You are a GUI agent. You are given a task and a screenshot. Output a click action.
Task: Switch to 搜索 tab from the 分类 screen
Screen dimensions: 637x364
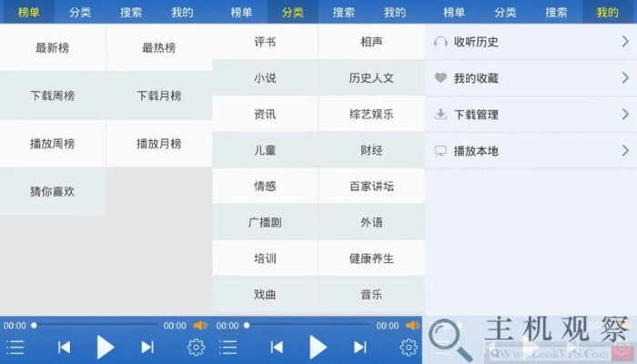point(344,12)
